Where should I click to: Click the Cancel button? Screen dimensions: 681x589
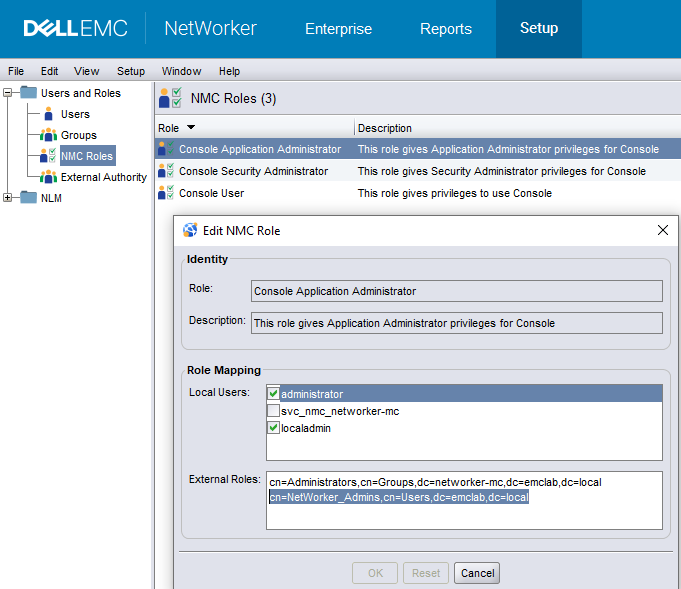tap(477, 573)
